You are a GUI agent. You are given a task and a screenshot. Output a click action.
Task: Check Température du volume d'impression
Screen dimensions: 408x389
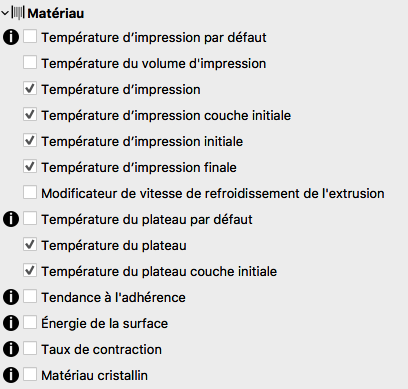point(30,62)
